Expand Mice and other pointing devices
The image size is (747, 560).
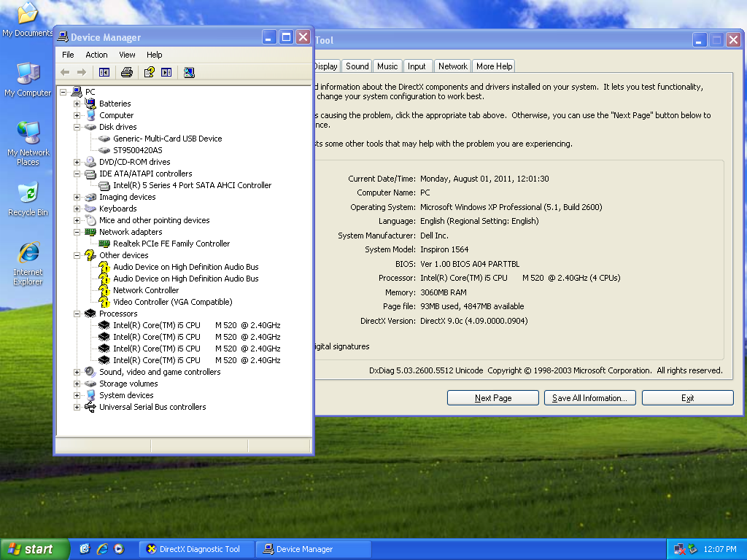click(77, 220)
